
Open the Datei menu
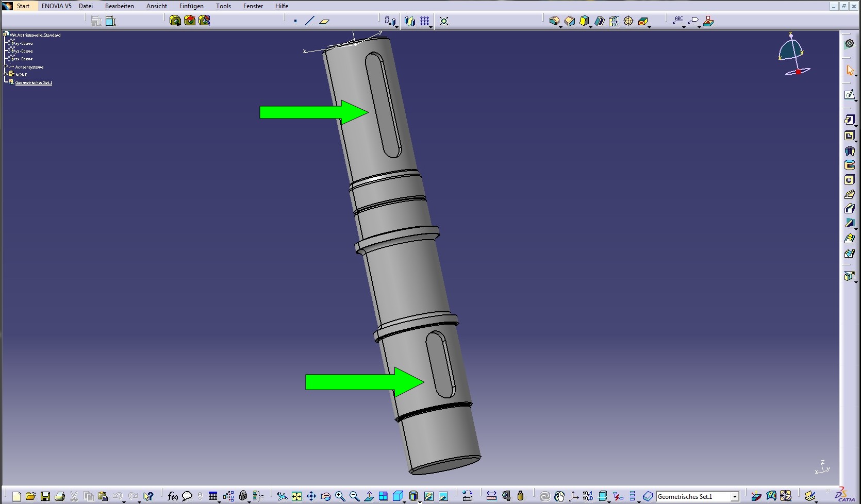tap(86, 6)
